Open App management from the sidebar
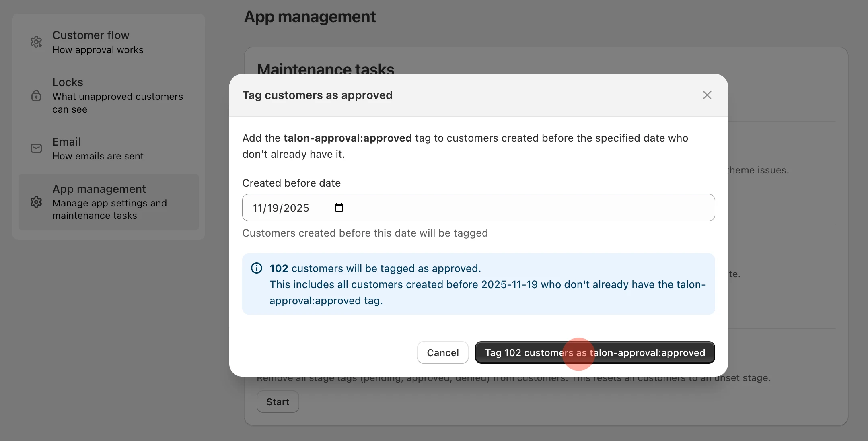Screen dimensions: 868x441 point(109,202)
